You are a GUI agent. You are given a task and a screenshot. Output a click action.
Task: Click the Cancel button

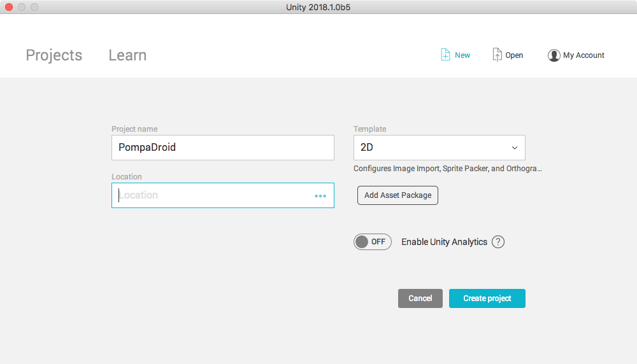420,298
